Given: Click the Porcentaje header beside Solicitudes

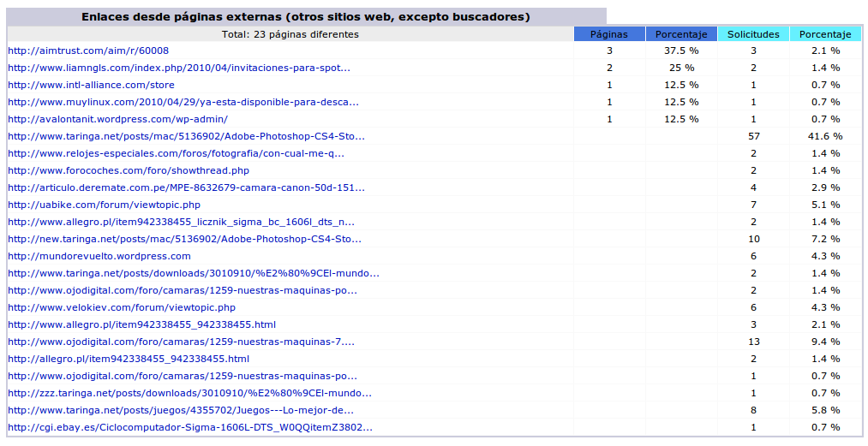Looking at the screenshot, I should pyautogui.click(x=825, y=34).
